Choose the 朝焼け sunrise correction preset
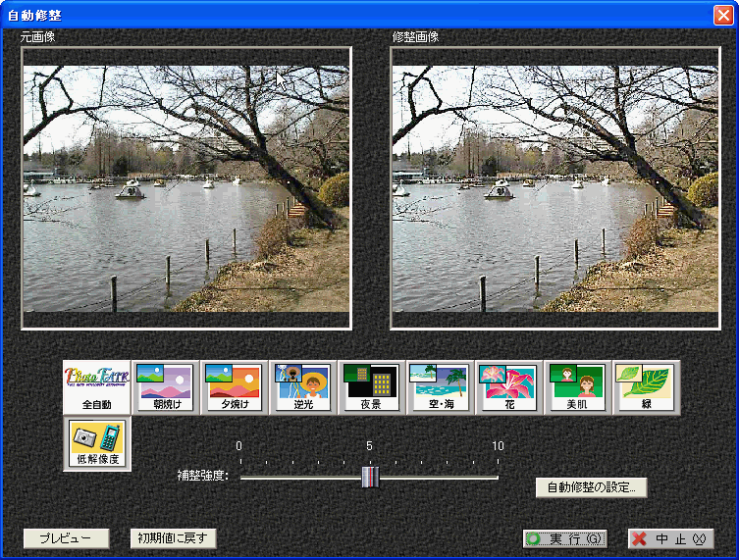The height and width of the screenshot is (560, 739). [165, 387]
